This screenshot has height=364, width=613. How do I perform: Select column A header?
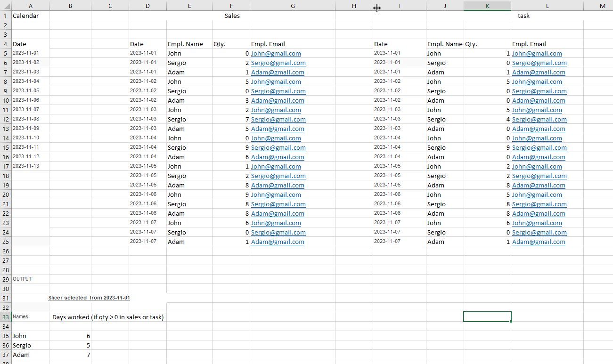point(30,6)
